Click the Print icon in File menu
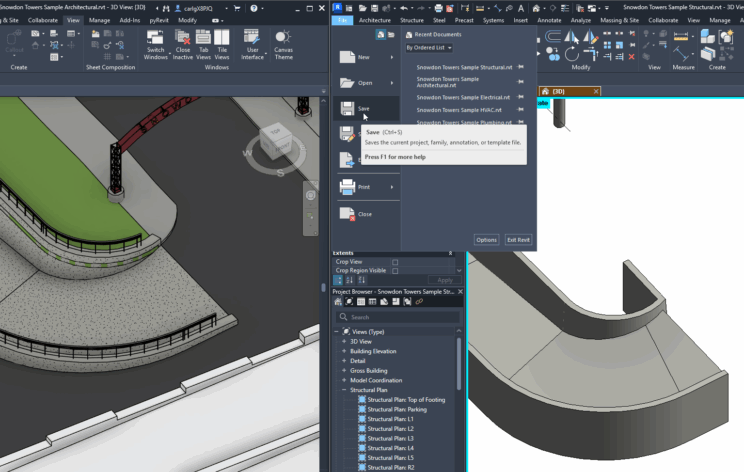Image resolution: width=744 pixels, height=472 pixels. pyautogui.click(x=348, y=186)
